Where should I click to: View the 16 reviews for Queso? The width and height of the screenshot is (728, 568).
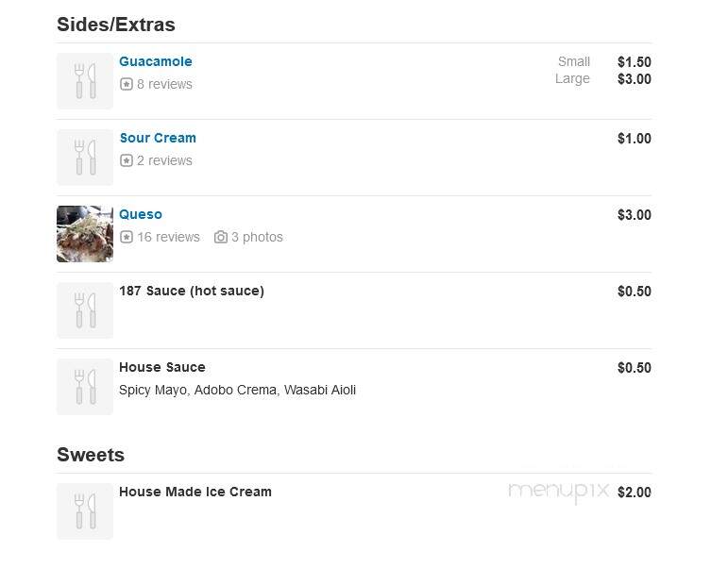[168, 237]
